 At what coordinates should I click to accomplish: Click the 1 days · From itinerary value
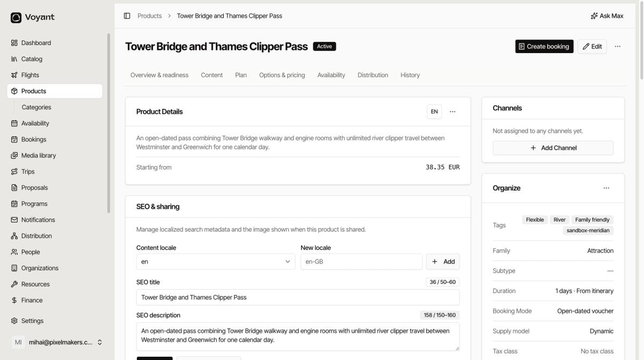[x=584, y=291]
